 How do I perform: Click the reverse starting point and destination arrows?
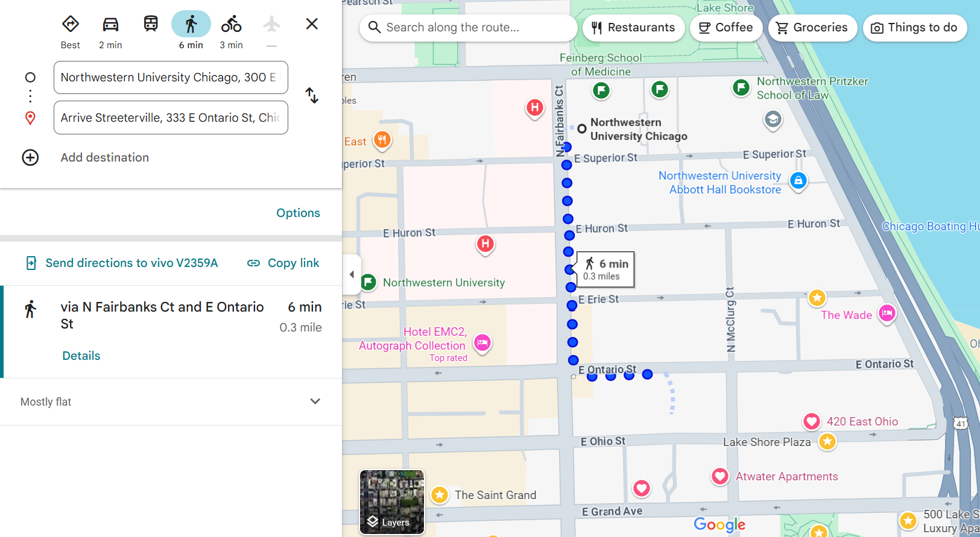(312, 96)
